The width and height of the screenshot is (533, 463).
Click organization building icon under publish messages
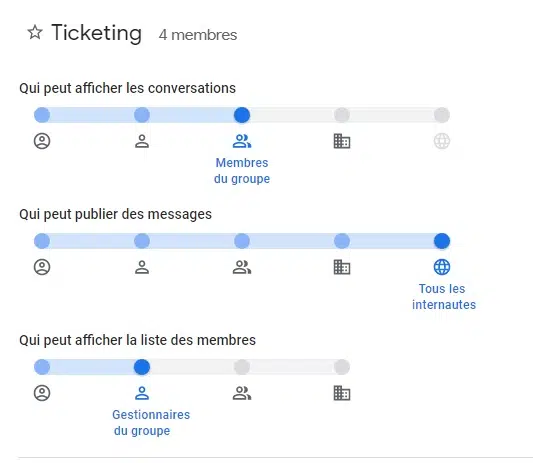[x=342, y=267]
